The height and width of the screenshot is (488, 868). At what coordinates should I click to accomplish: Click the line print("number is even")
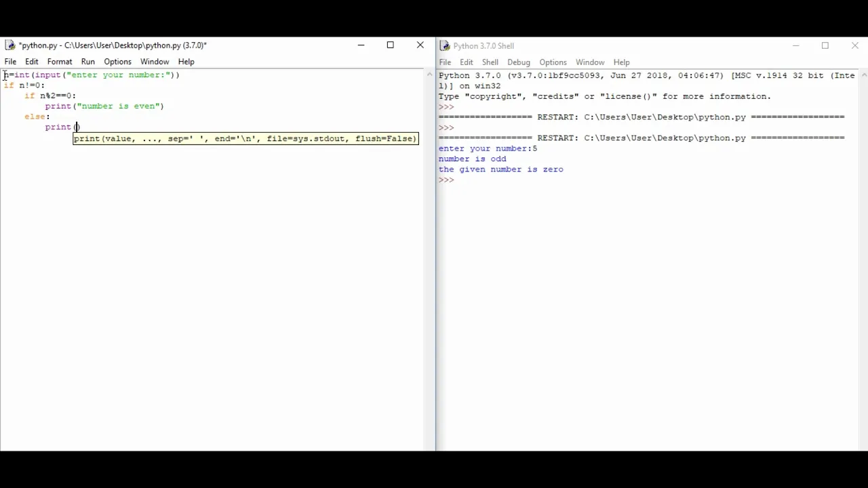104,106
